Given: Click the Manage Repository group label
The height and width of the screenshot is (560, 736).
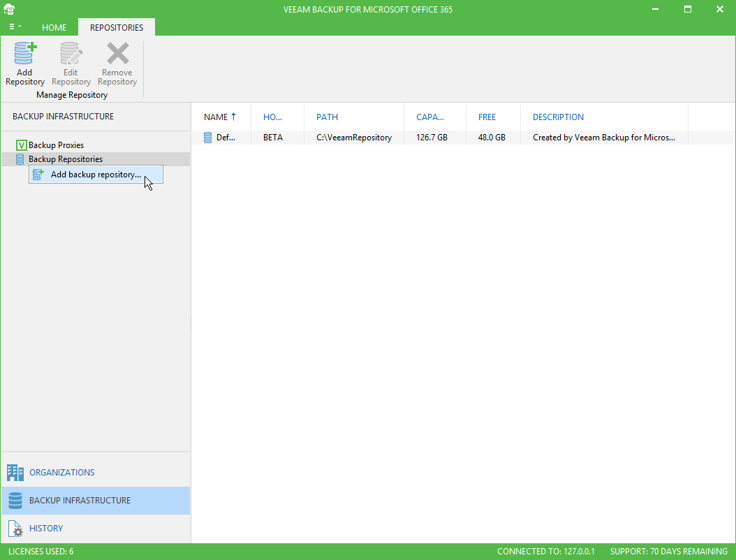Looking at the screenshot, I should click(72, 95).
